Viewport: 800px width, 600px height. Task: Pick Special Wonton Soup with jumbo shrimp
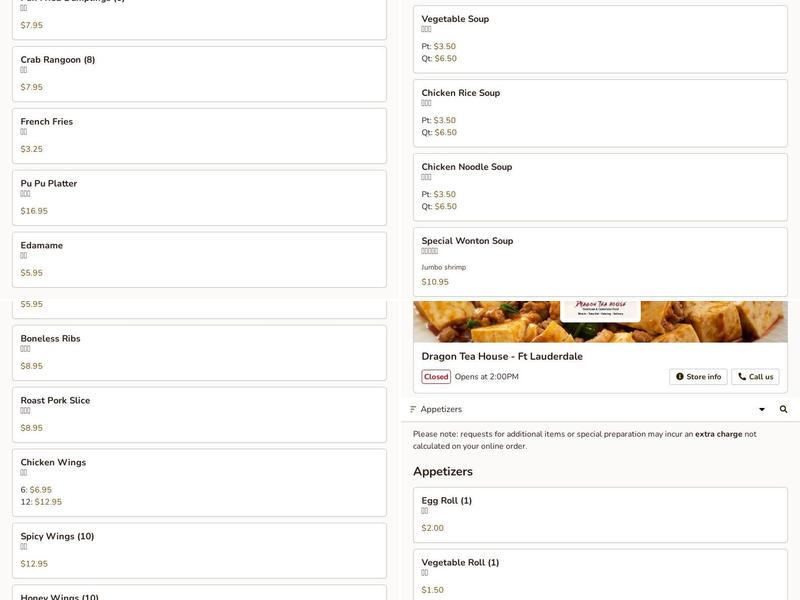[600, 261]
